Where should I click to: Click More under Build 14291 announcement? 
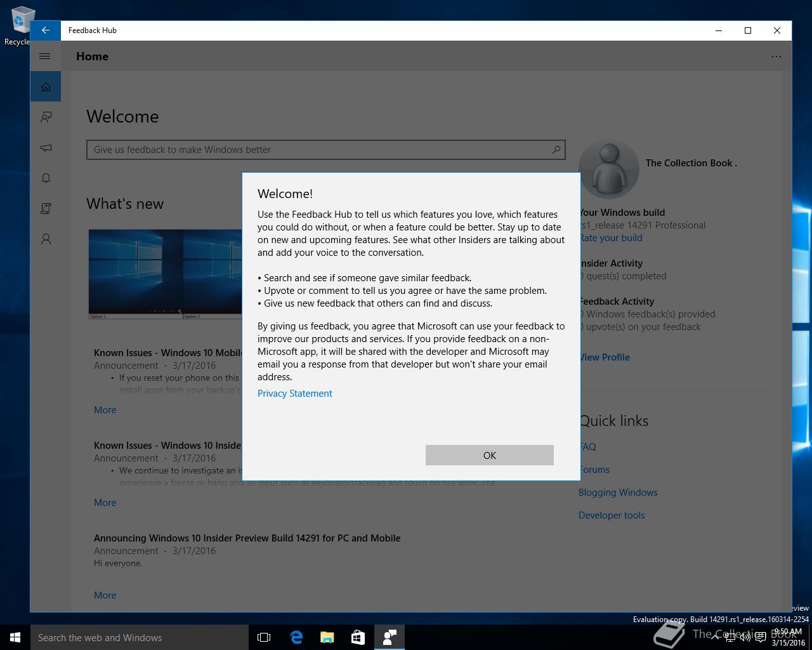(x=105, y=595)
